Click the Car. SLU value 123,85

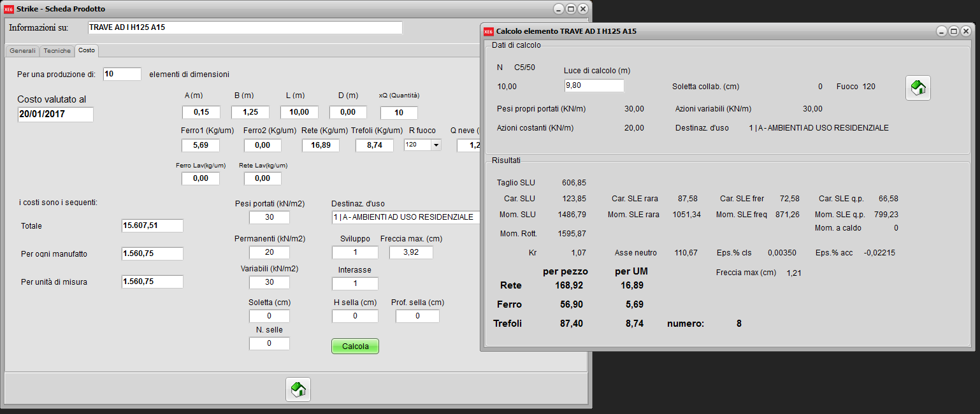click(x=573, y=198)
